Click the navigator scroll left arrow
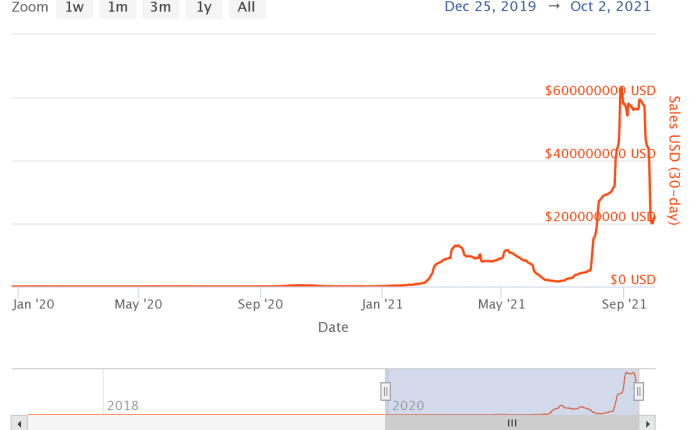700x430 pixels. point(18,423)
